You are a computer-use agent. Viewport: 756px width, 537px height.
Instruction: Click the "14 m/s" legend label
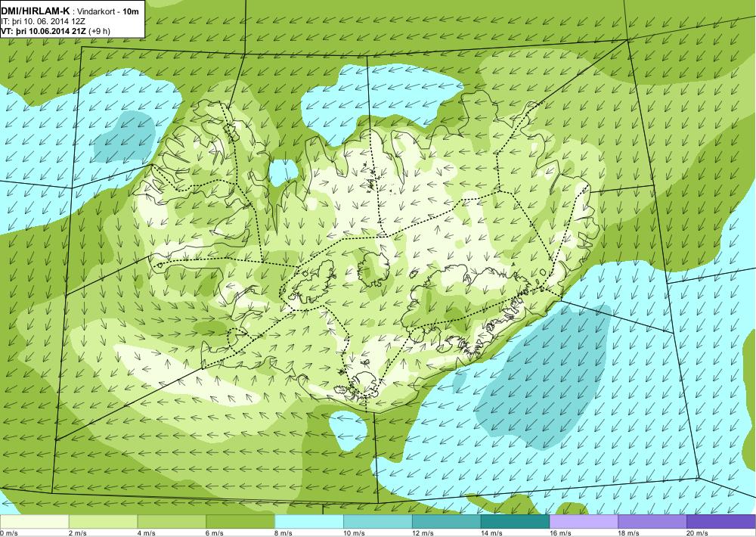pos(491,533)
